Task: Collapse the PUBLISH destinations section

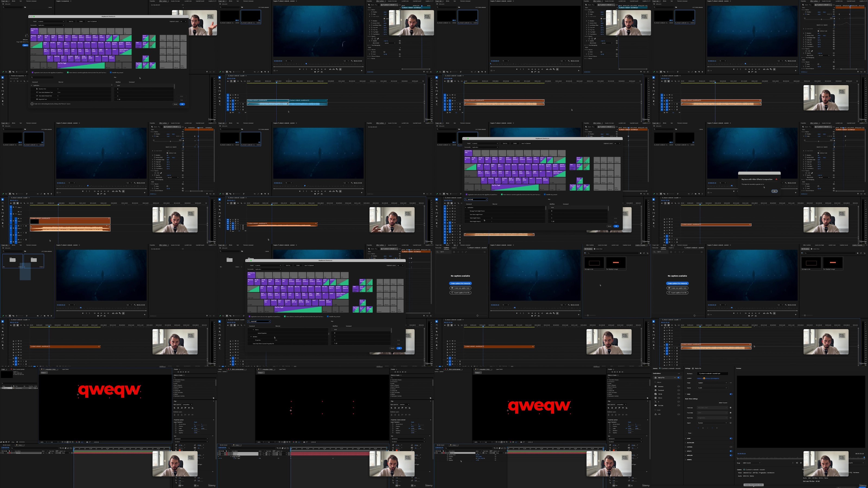Action: (655, 382)
